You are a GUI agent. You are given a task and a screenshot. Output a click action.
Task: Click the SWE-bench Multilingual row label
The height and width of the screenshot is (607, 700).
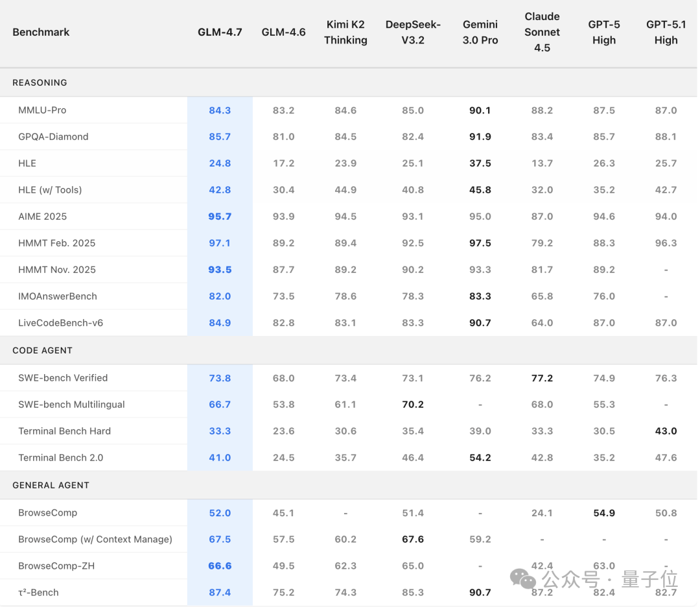(x=71, y=404)
